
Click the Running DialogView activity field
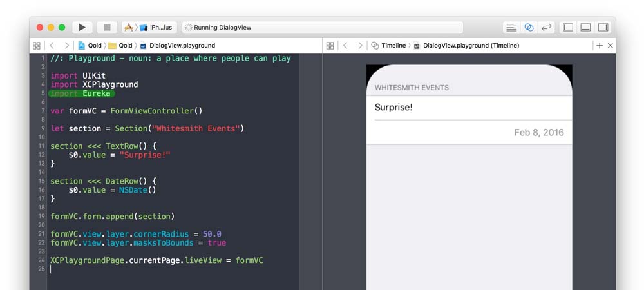tap(323, 28)
